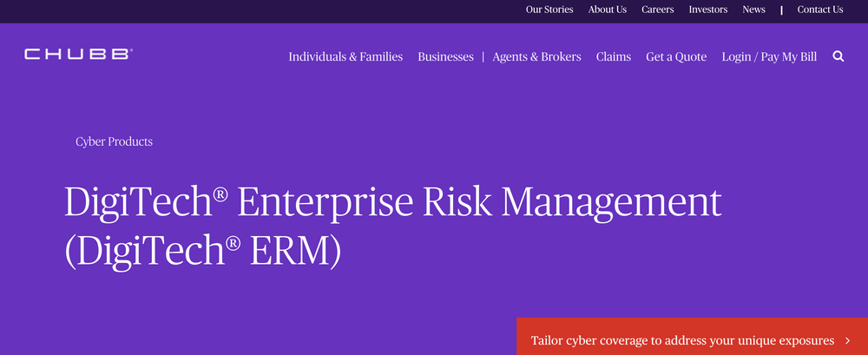The height and width of the screenshot is (355, 868).
Task: Select Get a Quote in navigation
Action: point(676,56)
